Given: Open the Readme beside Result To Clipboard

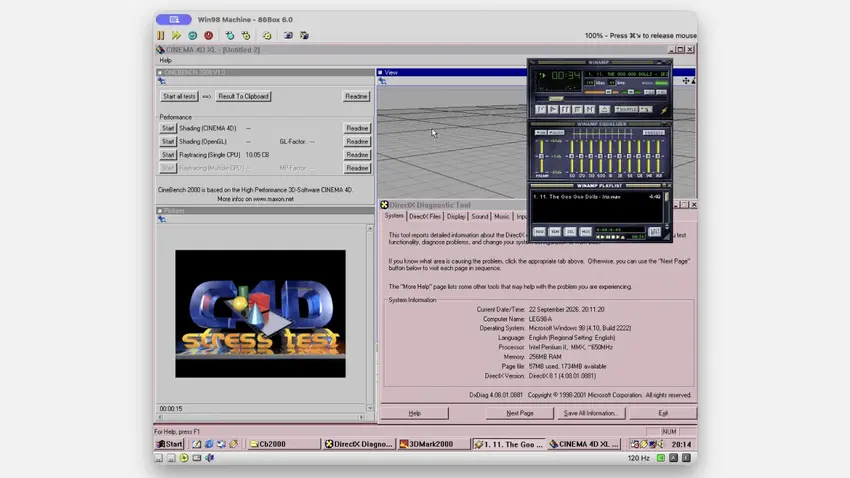Looking at the screenshot, I should pyautogui.click(x=356, y=96).
